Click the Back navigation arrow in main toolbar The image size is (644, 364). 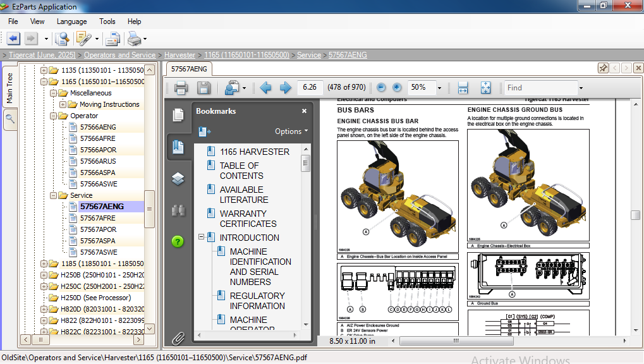13,39
